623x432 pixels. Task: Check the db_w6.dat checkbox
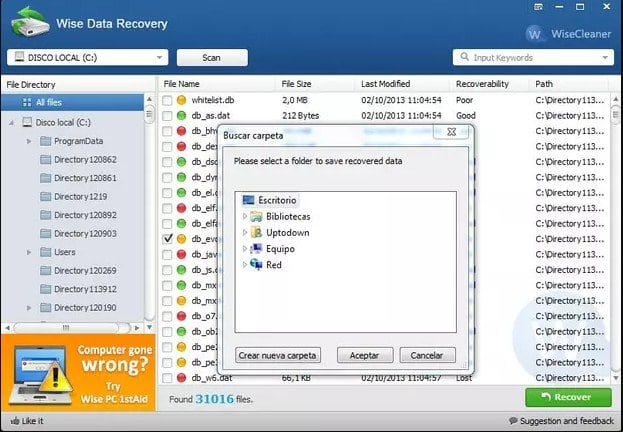167,378
